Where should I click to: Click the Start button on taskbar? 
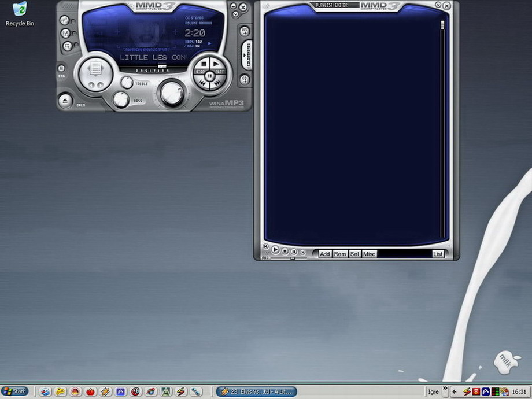point(15,391)
